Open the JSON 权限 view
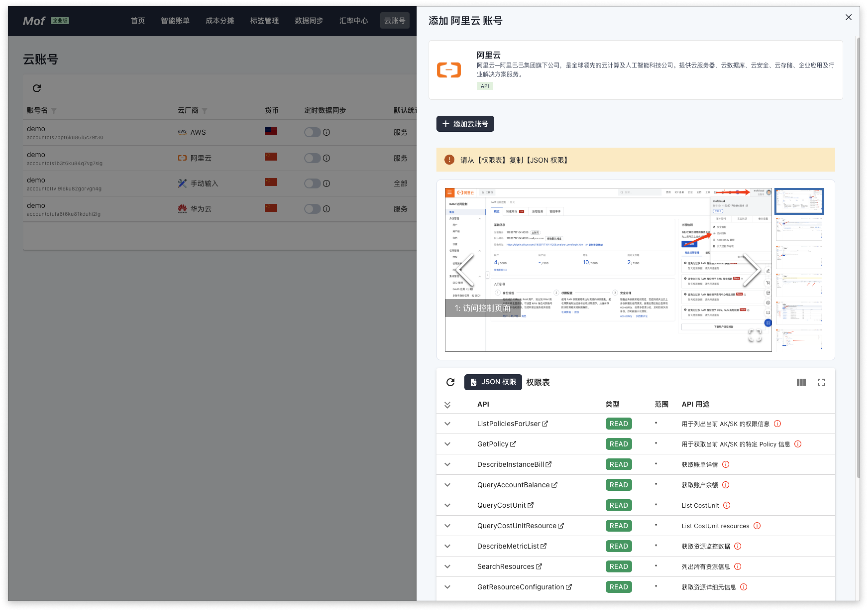This screenshot has height=611, width=868. click(x=493, y=382)
